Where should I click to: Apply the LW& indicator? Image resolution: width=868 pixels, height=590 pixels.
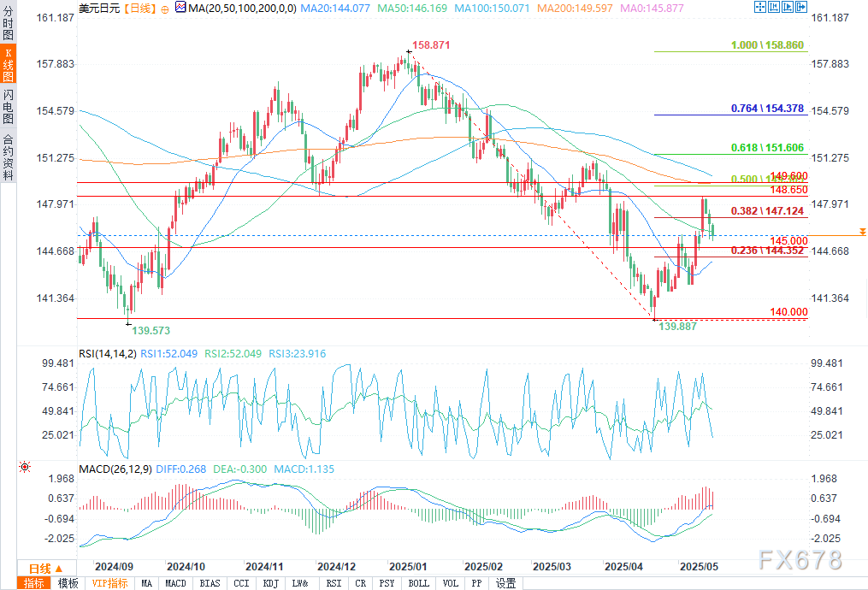point(300,583)
